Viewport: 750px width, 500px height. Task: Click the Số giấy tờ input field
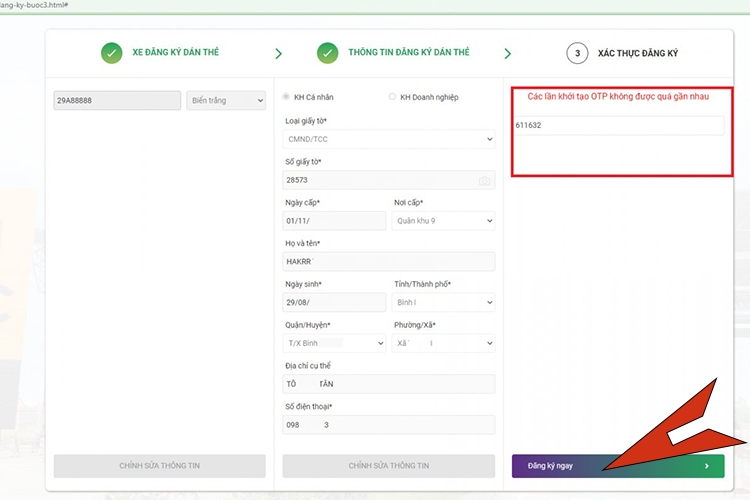[x=389, y=180]
